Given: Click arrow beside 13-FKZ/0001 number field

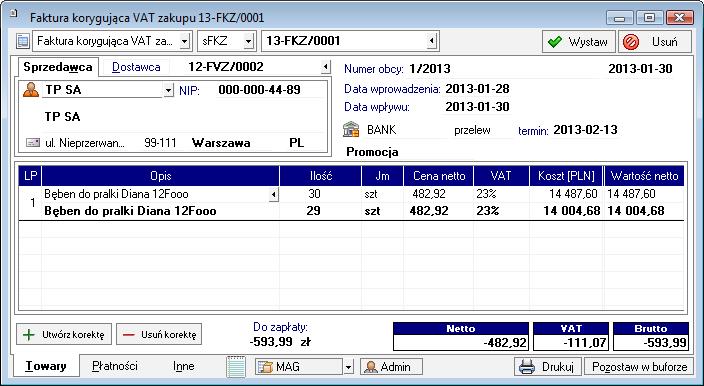Looking at the screenshot, I should [431, 41].
